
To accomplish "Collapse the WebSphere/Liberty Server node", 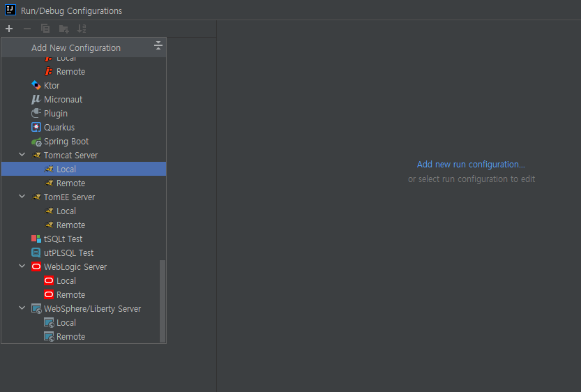I will (22, 308).
